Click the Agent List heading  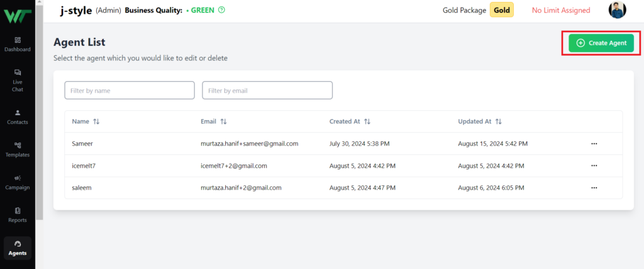79,42
